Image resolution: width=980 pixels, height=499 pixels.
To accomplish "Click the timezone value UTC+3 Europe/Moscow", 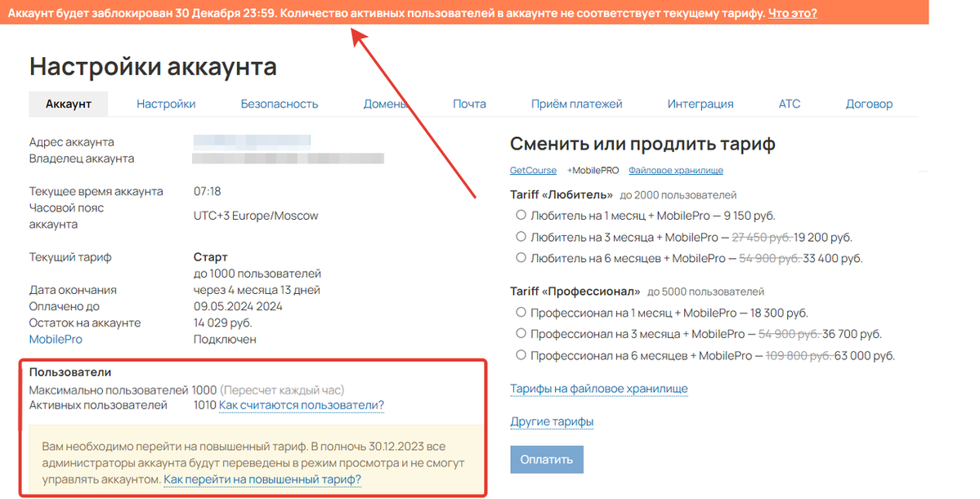I will coord(256,216).
